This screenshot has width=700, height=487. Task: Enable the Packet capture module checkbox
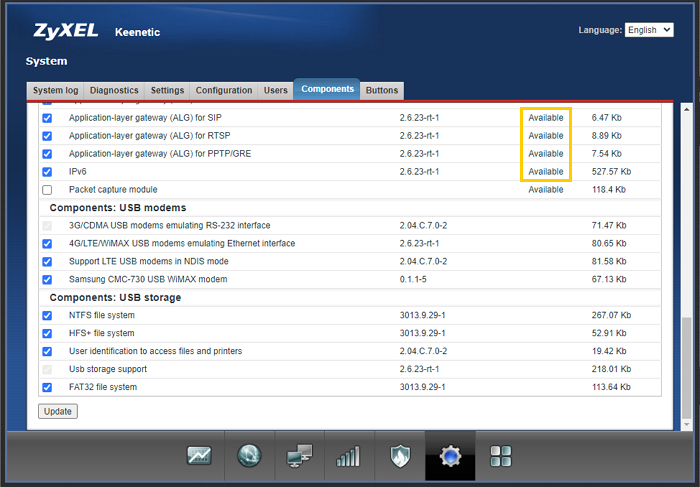47,190
